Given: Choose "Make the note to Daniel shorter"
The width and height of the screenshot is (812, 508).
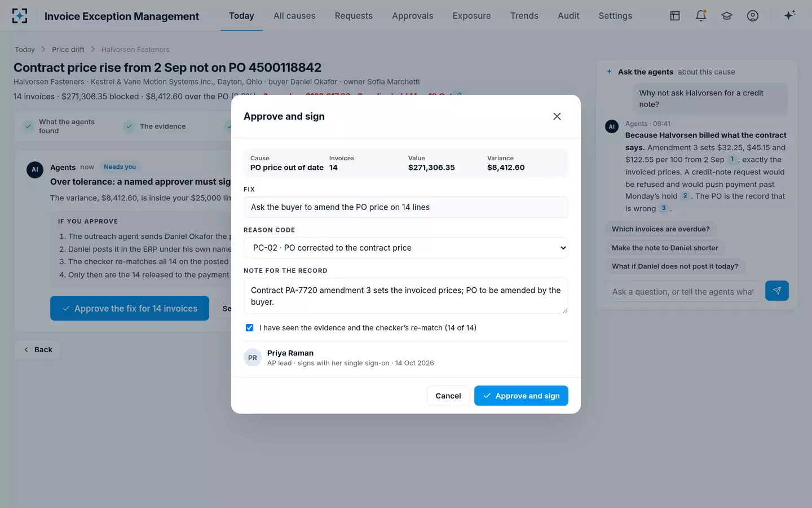Looking at the screenshot, I should point(665,248).
